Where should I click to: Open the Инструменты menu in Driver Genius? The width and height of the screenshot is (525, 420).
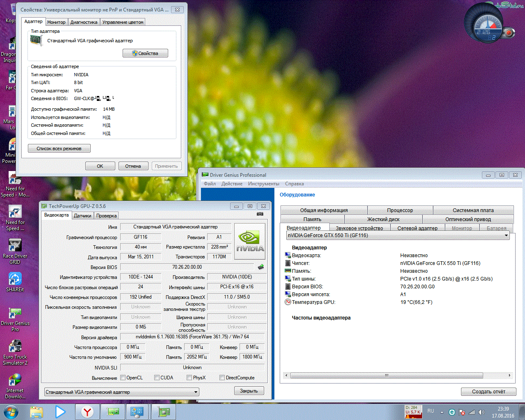coord(263,184)
